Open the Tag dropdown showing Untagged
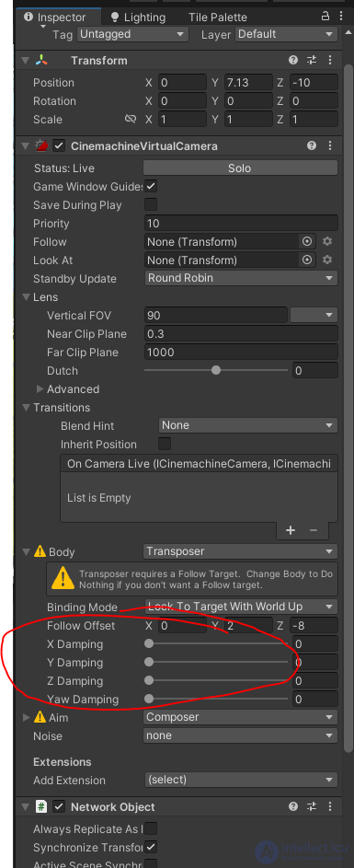The image size is (354, 868). point(132,34)
